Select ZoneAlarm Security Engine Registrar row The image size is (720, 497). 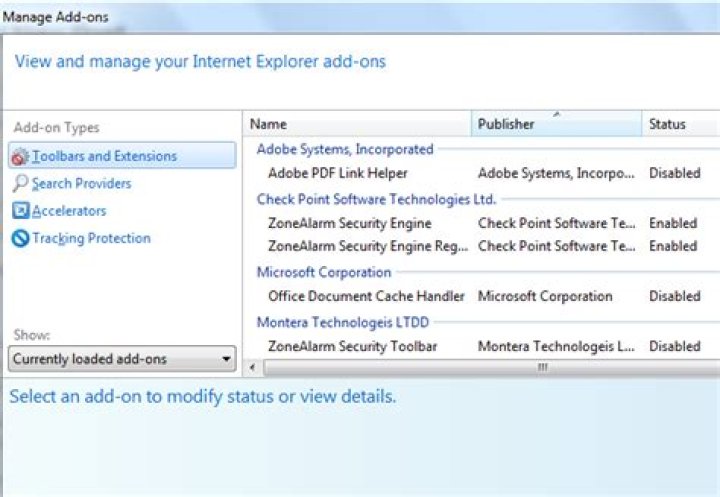[368, 246]
